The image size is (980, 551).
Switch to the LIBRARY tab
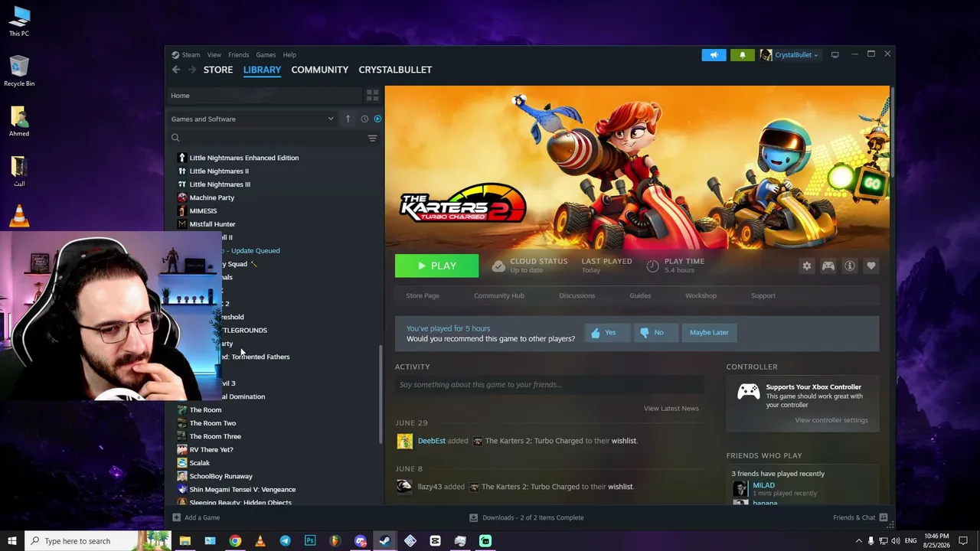pyautogui.click(x=262, y=70)
